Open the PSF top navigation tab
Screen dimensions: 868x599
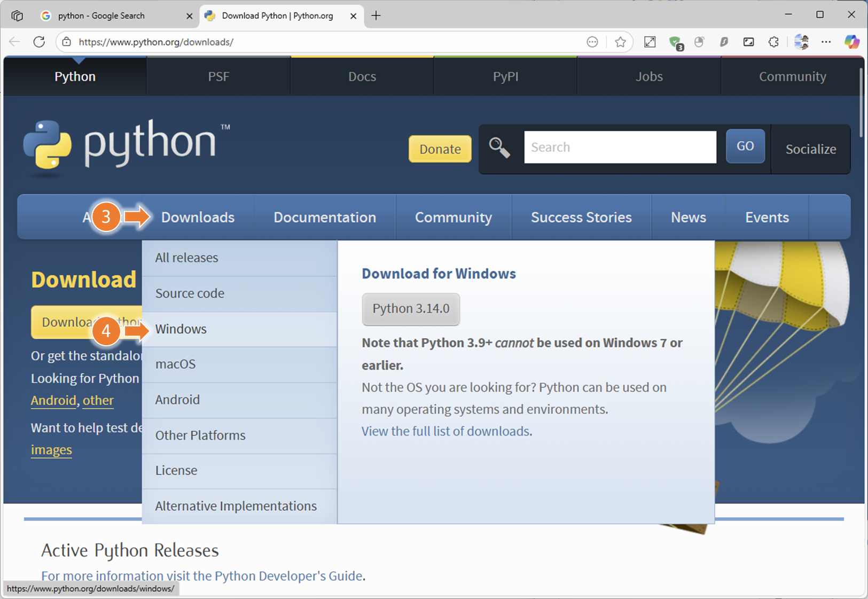(x=218, y=76)
